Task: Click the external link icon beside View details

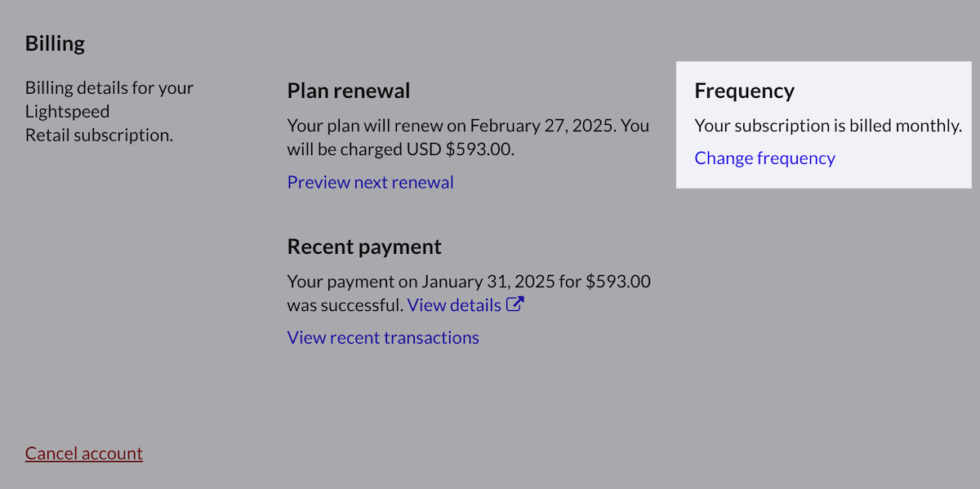Action: [x=514, y=305]
